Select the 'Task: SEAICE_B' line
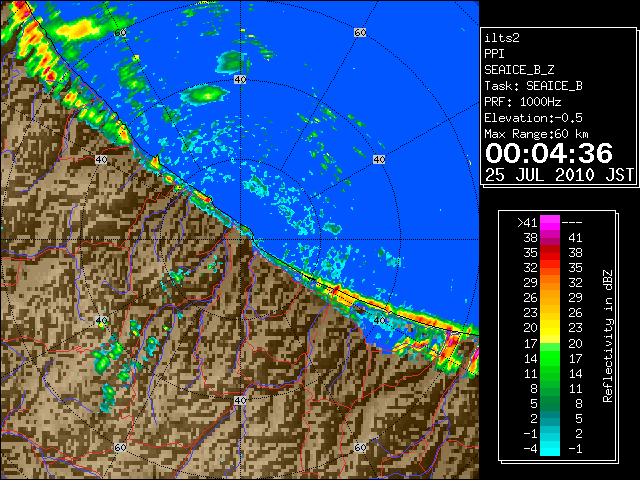The height and width of the screenshot is (480, 640). point(533,86)
